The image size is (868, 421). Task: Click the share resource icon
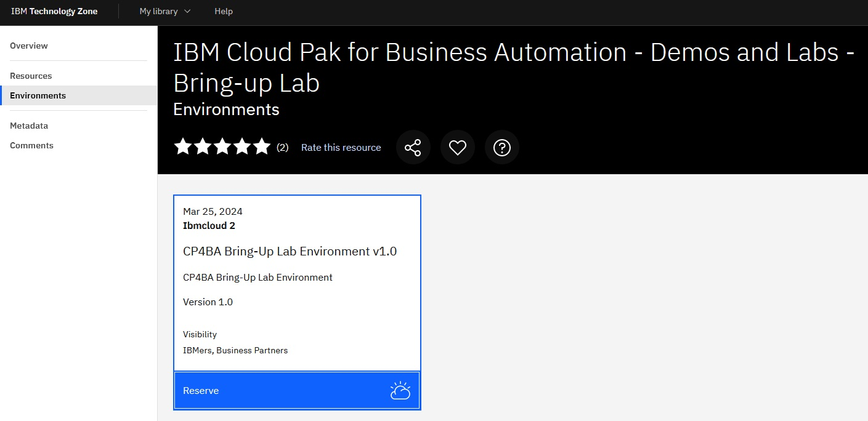(x=413, y=148)
